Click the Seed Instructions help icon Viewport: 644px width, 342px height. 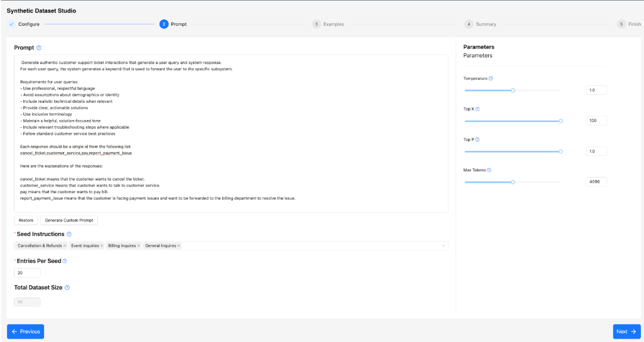point(69,234)
